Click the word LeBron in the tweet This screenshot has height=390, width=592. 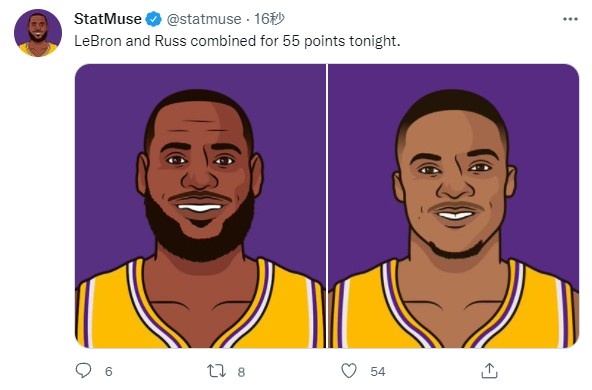[98, 41]
